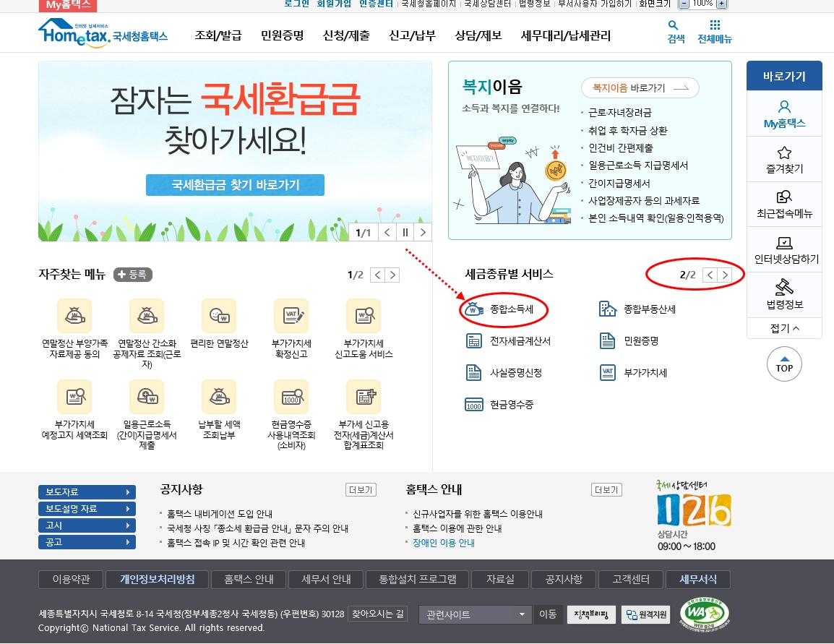Expand the 보도설명 자료 button

(x=87, y=508)
